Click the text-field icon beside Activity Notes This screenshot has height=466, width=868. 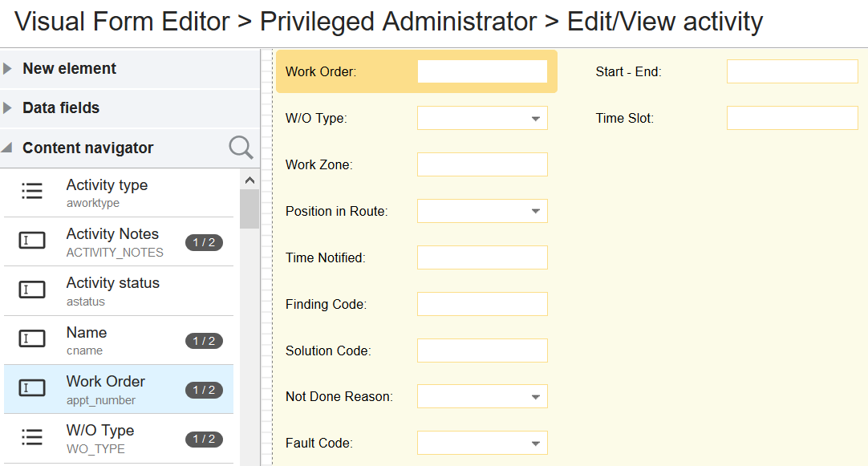(32, 240)
